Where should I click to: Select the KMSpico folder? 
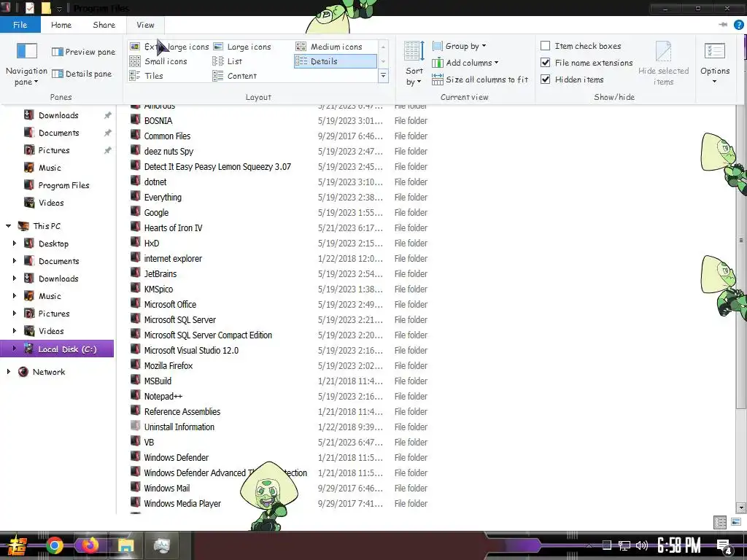coord(158,289)
